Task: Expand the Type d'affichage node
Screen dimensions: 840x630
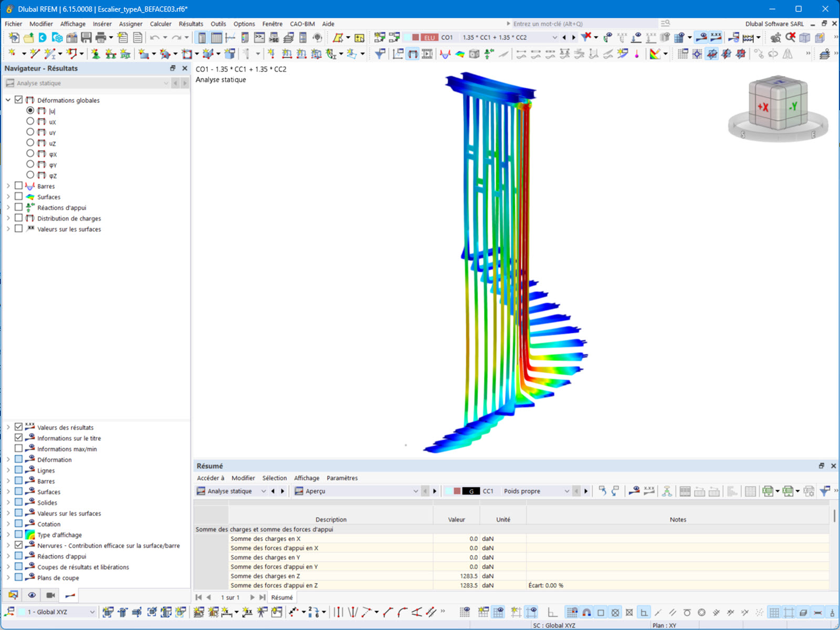Action: pyautogui.click(x=8, y=534)
